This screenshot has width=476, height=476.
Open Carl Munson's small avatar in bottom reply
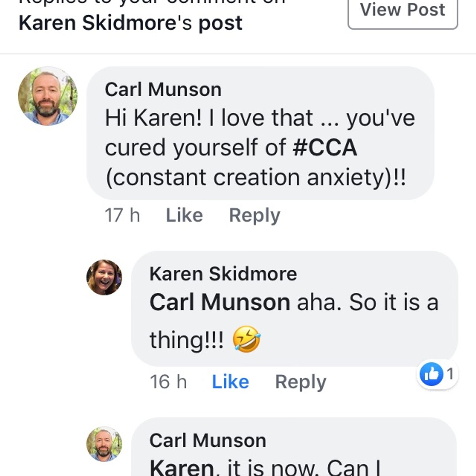click(104, 444)
